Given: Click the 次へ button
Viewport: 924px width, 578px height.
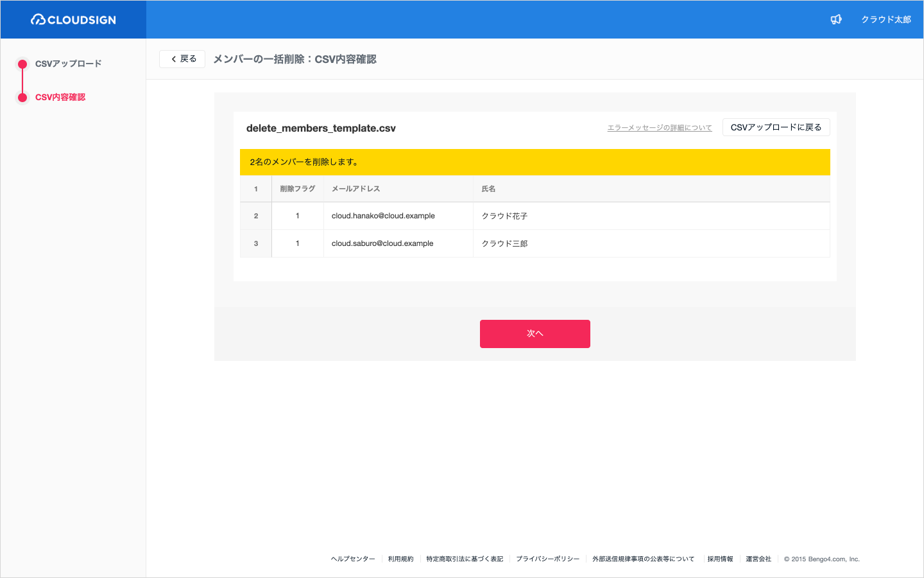Looking at the screenshot, I should coord(535,334).
